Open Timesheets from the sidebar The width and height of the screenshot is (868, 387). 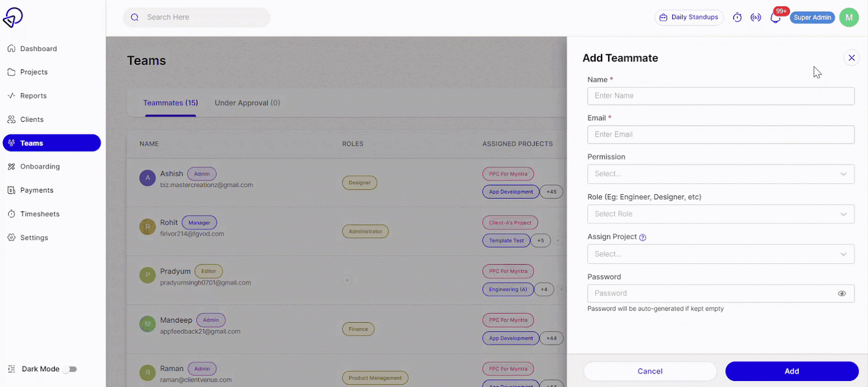40,214
